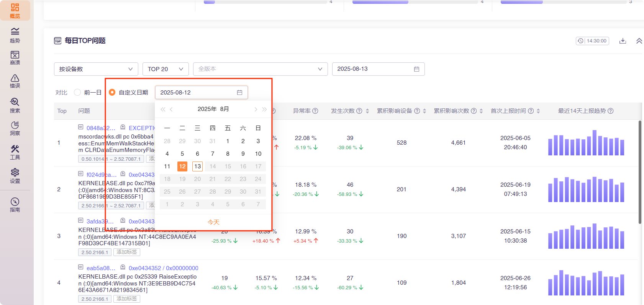Click help icon next to 发生次数
The height and width of the screenshot is (305, 644).
click(x=359, y=111)
